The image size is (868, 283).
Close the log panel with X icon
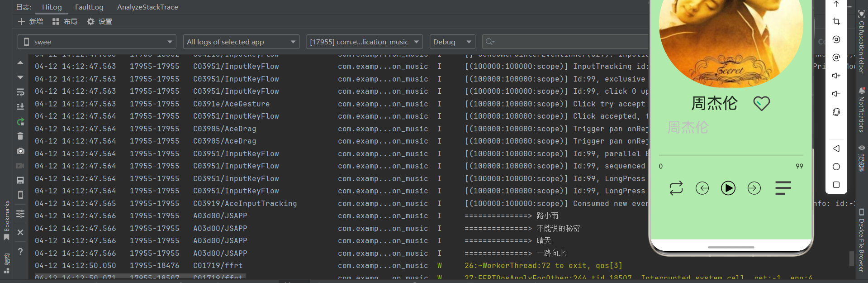[x=20, y=232]
